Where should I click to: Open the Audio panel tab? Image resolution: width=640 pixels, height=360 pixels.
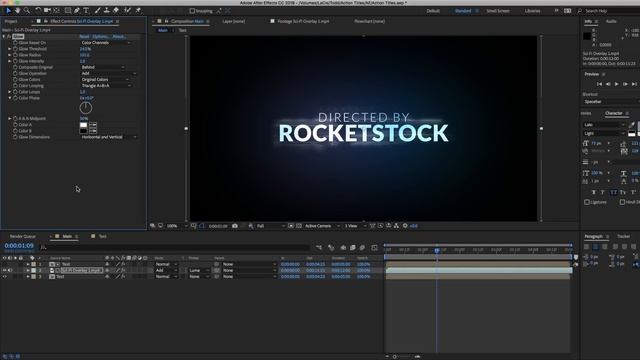(x=611, y=21)
